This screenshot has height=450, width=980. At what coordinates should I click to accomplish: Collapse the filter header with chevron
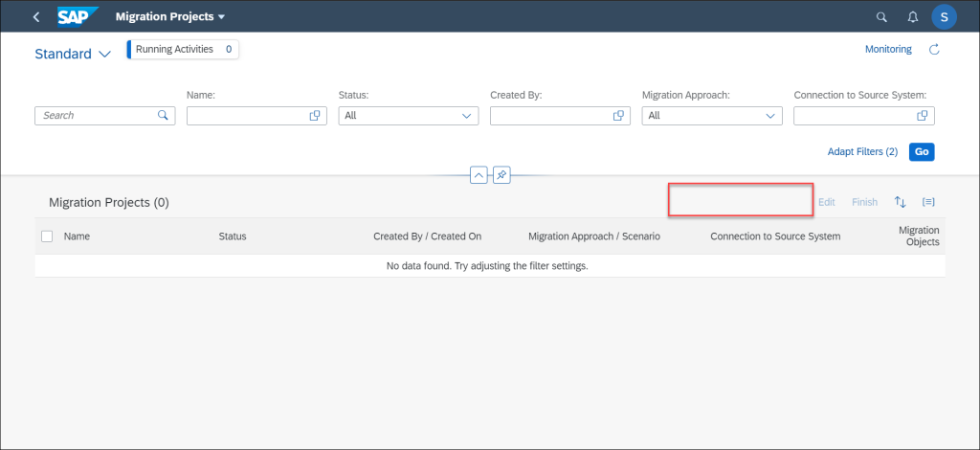(x=479, y=176)
